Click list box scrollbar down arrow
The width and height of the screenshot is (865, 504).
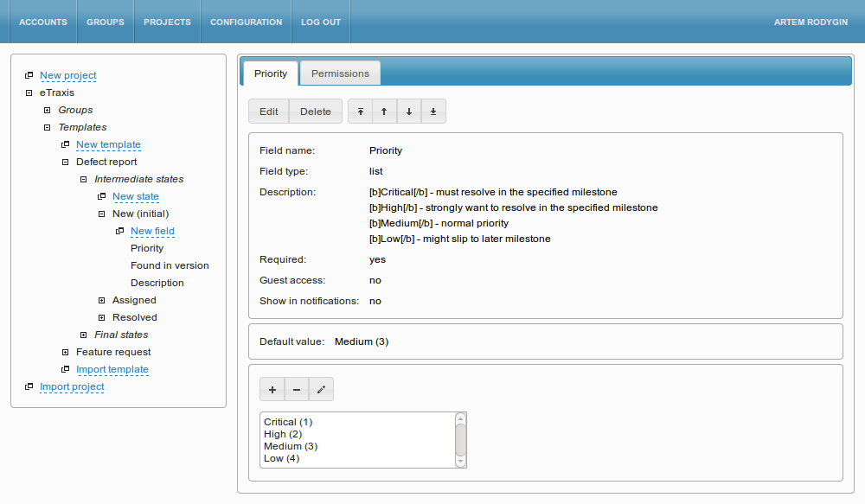click(461, 462)
